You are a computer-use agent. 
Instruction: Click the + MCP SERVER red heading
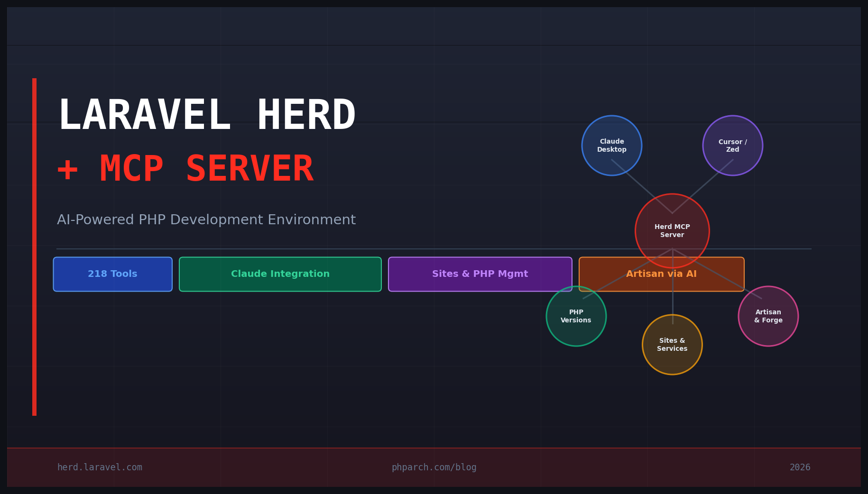185,169
